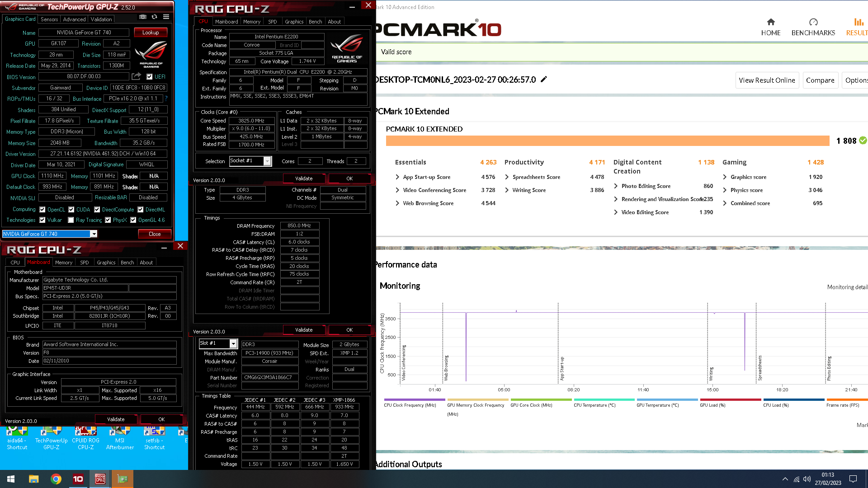Open the Bench tab in top CPU-Z window

tap(315, 22)
